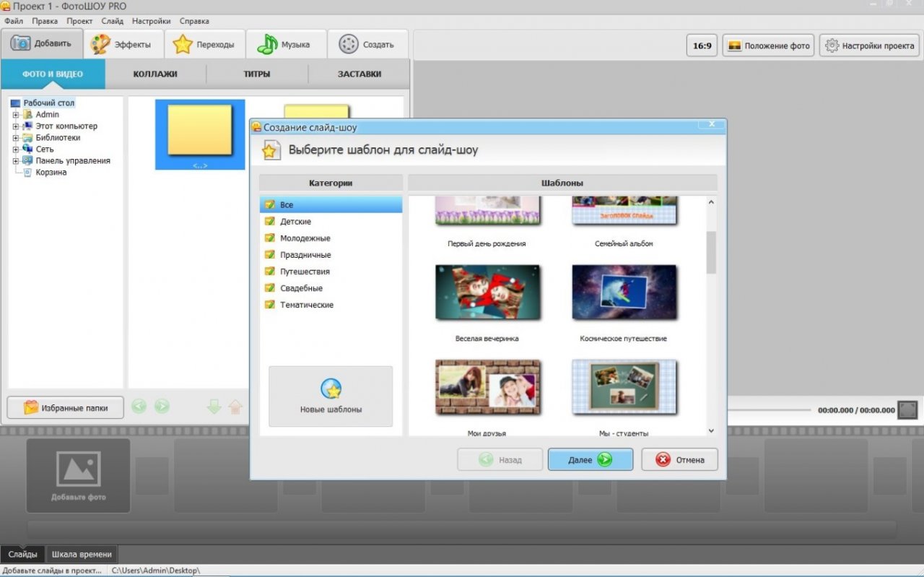The height and width of the screenshot is (577, 924).
Task: Open the Создать tab
Action: click(367, 44)
